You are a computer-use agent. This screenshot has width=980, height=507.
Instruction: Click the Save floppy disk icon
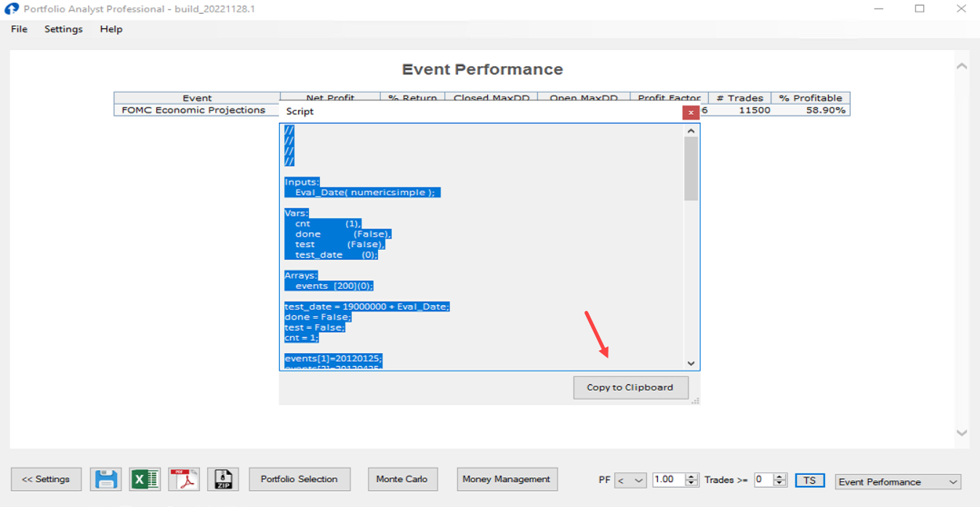tap(106, 479)
